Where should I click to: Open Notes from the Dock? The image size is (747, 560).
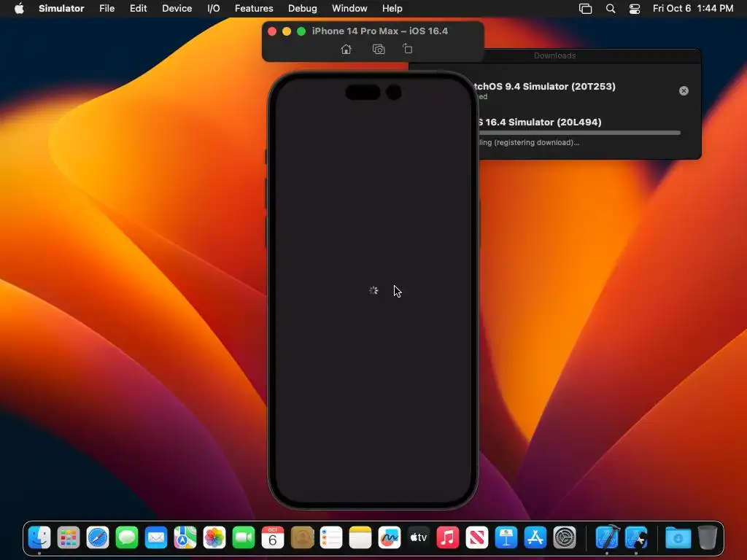(360, 537)
